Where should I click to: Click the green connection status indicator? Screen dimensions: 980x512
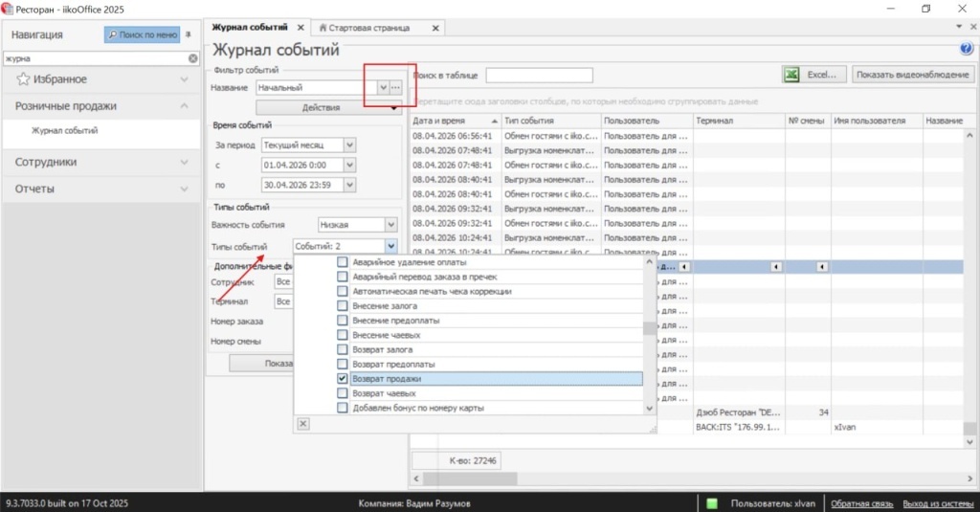pos(712,503)
